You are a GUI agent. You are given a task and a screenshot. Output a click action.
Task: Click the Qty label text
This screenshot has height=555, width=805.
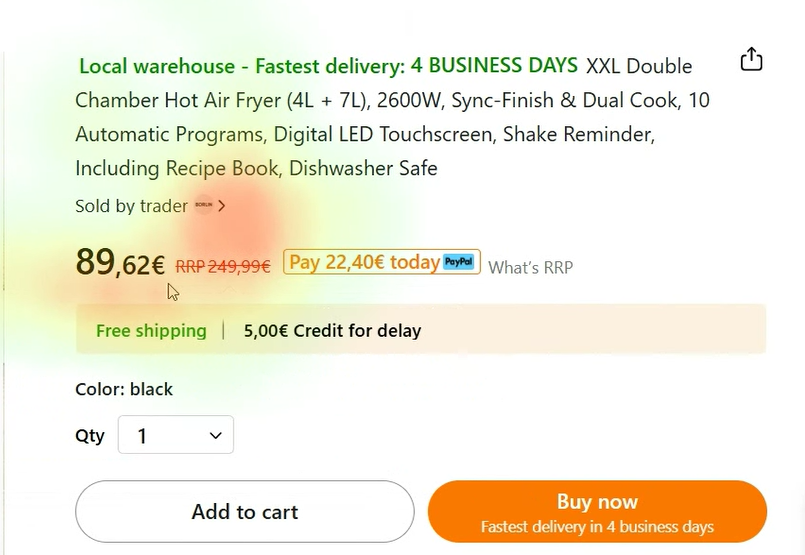[x=90, y=435]
